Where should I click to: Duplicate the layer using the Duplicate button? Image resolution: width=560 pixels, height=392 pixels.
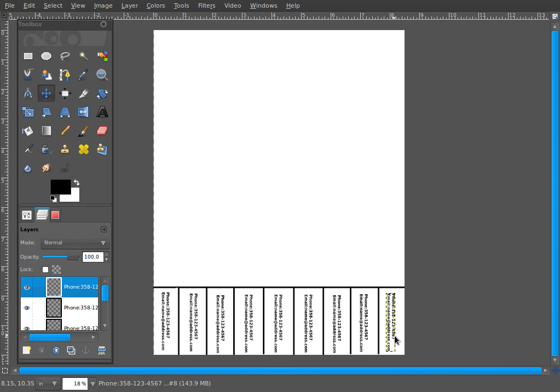71,350
